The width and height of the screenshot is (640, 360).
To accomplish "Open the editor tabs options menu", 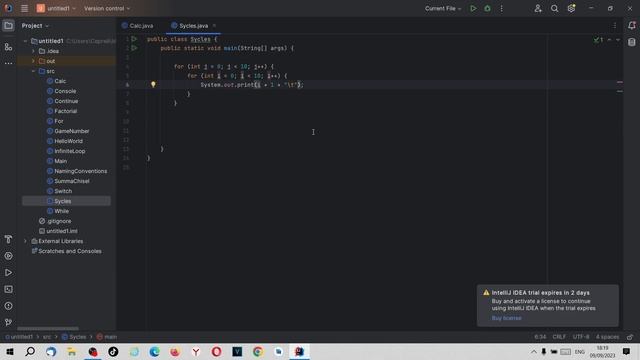I will click(615, 26).
